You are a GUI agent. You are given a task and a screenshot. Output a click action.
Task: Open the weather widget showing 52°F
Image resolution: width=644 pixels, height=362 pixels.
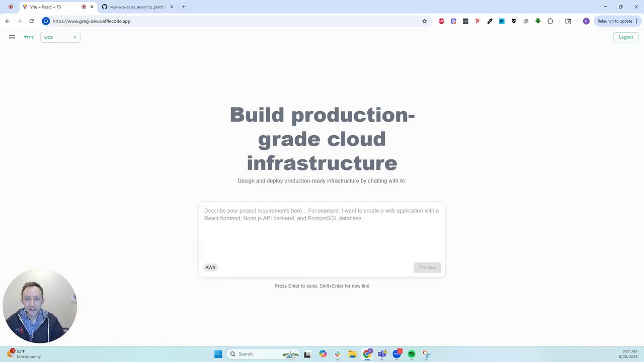pyautogui.click(x=24, y=354)
